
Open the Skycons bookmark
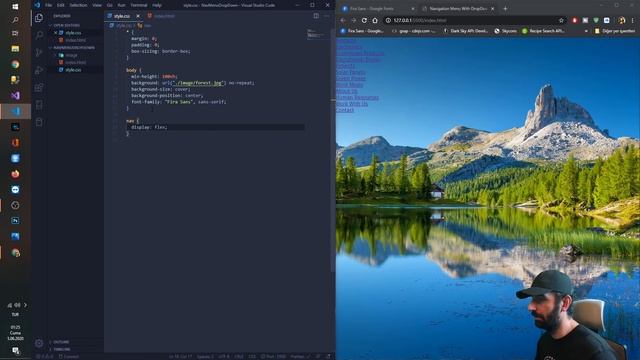click(x=505, y=31)
